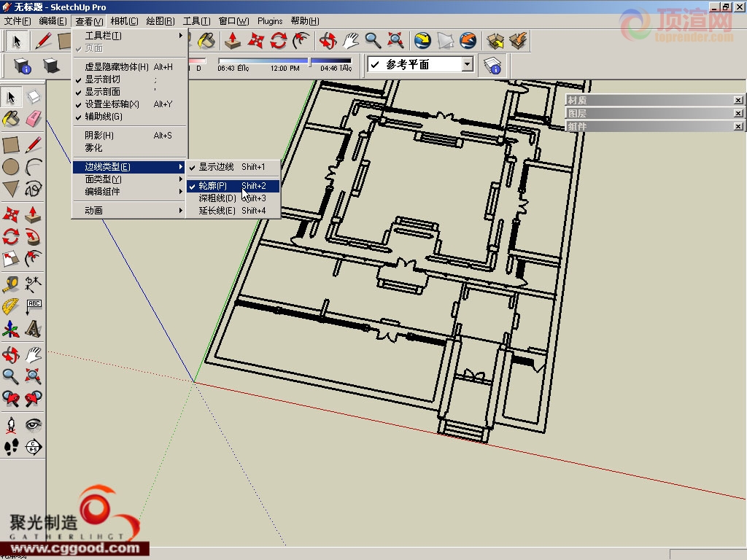747x560 pixels.
Task: Choose the Tape Measure tool
Action: [x=11, y=285]
